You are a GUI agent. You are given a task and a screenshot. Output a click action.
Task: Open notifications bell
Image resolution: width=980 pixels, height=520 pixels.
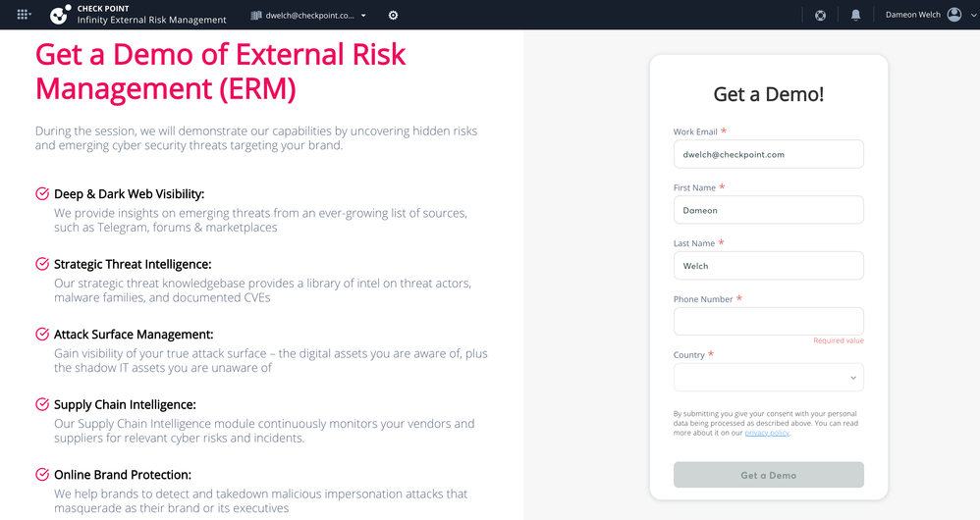(855, 15)
